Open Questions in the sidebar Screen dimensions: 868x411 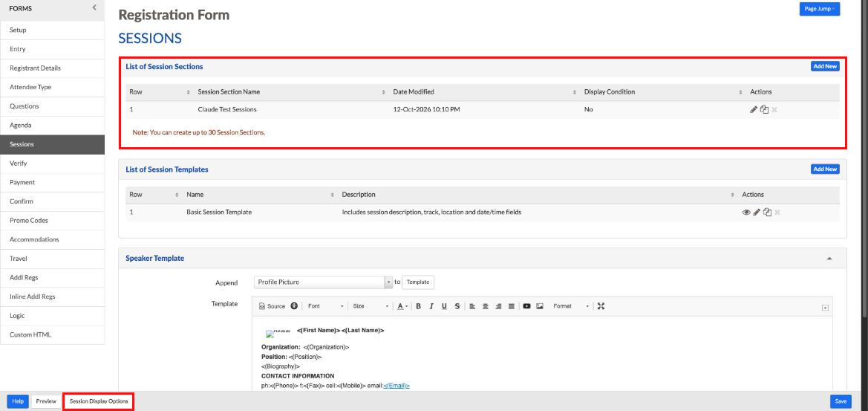click(52, 106)
